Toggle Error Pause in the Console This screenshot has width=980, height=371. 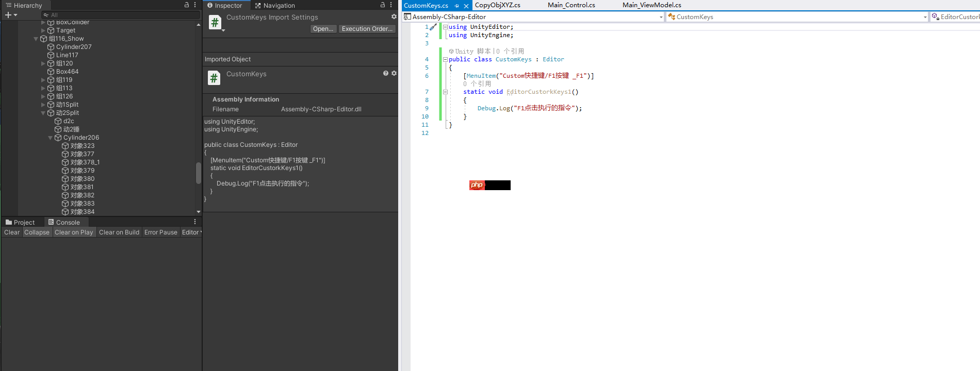[161, 232]
